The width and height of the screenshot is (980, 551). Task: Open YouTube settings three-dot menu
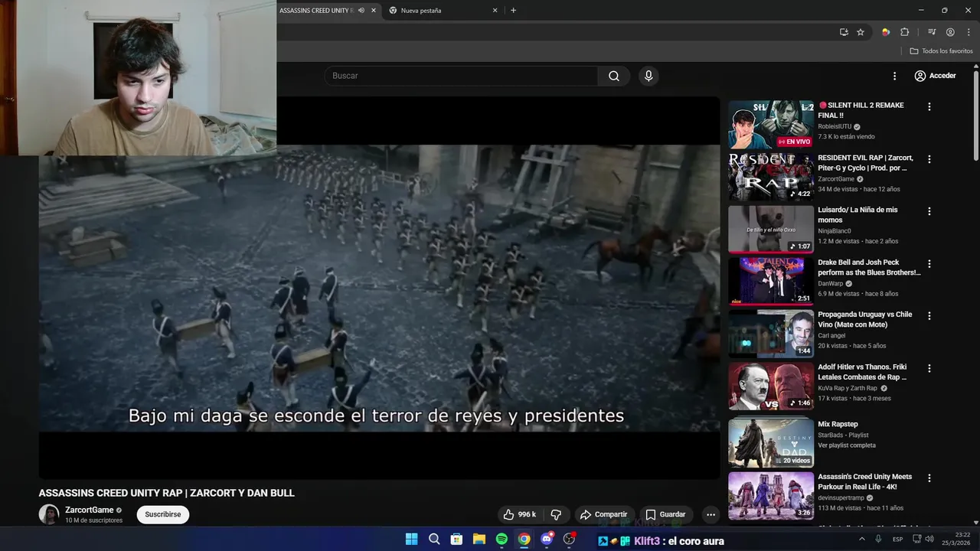(x=894, y=76)
